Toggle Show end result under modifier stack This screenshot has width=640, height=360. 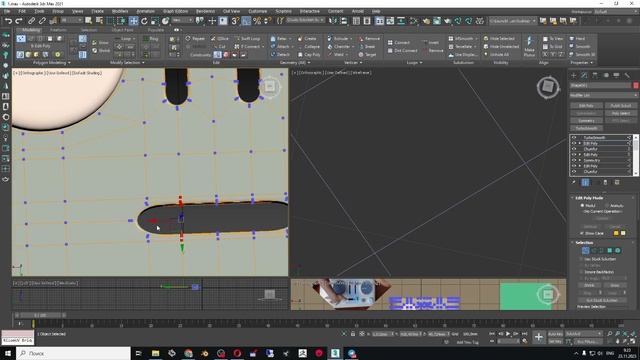585,182
